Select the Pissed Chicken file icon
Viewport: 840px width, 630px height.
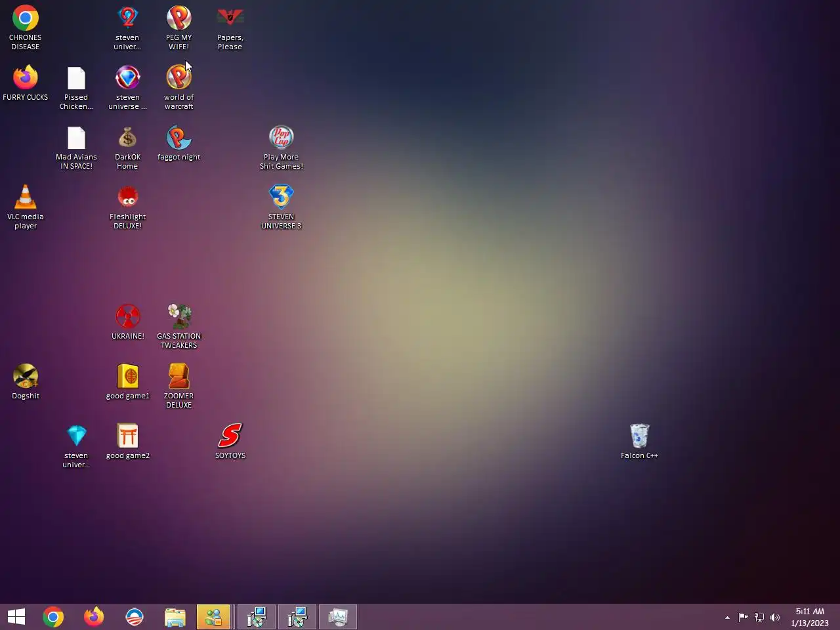click(x=76, y=88)
